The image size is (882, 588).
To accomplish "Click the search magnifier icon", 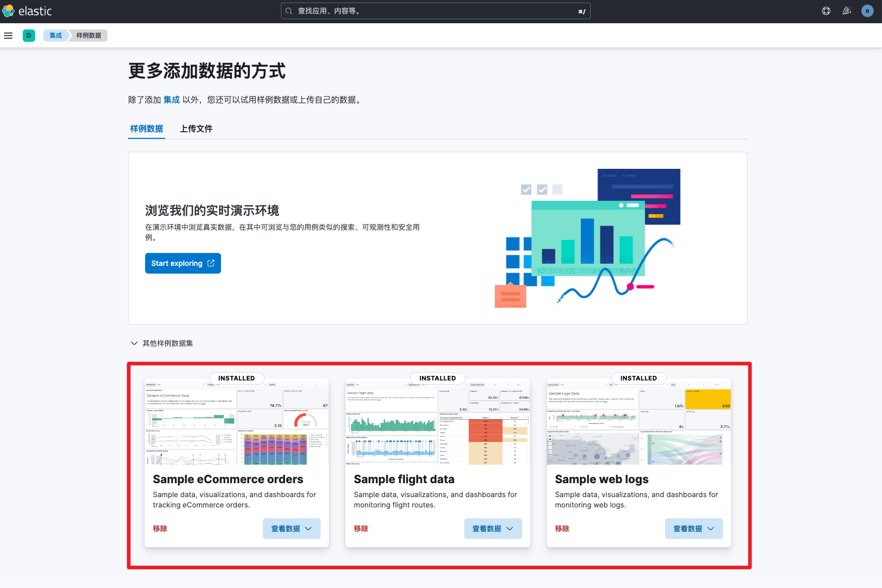I will (x=289, y=11).
